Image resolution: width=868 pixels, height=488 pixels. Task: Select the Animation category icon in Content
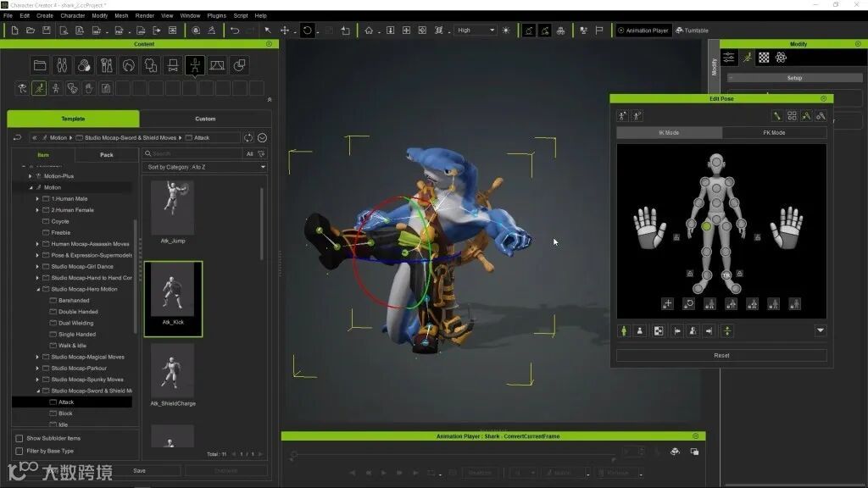pyautogui.click(x=195, y=65)
